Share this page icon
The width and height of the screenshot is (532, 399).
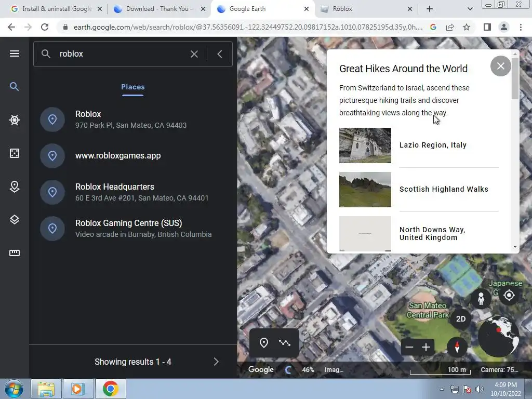tap(450, 27)
